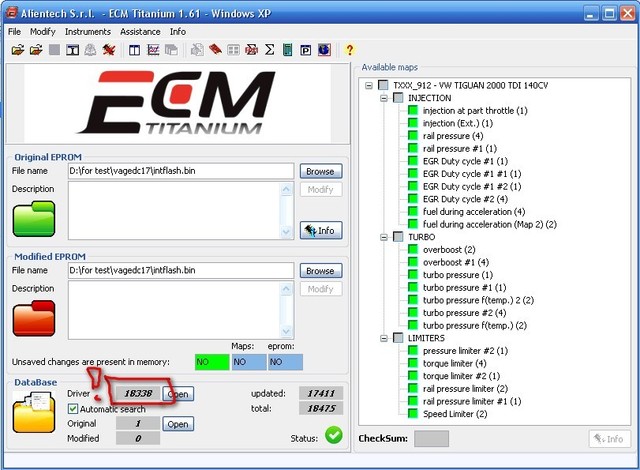Screen dimensions: 640x470
Task: Click the ECM Titanium app icon in title bar
Action: click(x=11, y=13)
